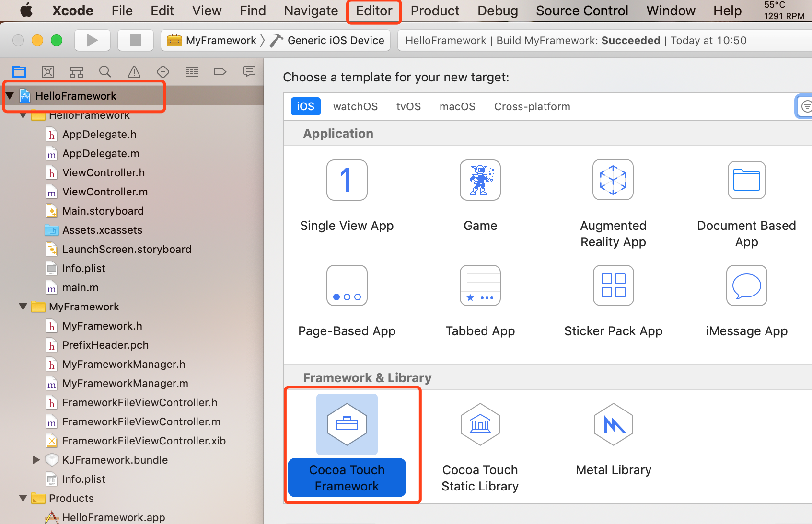The width and height of the screenshot is (812, 524).
Task: Choose Generic iOS Device destination
Action: (327, 40)
